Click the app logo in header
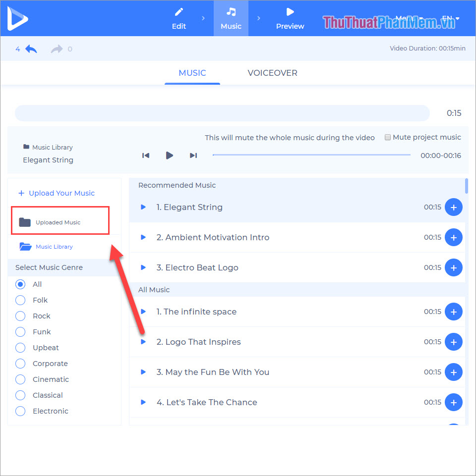This screenshot has width=476, height=476. [18, 18]
